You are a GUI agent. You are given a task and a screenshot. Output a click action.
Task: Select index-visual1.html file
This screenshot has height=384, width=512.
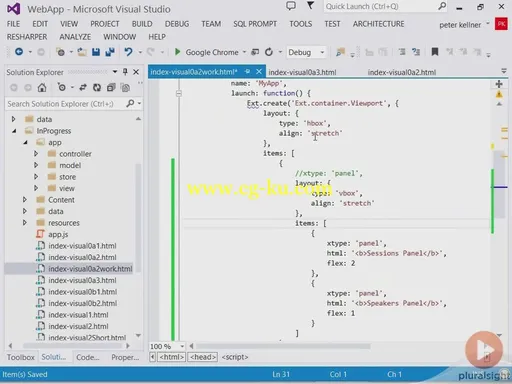click(x=78, y=315)
